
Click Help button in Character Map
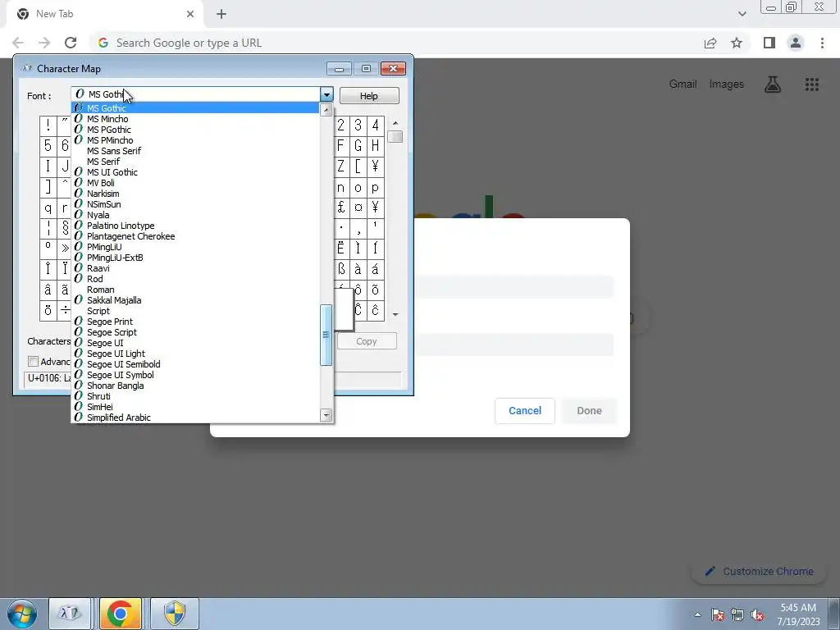coord(369,96)
